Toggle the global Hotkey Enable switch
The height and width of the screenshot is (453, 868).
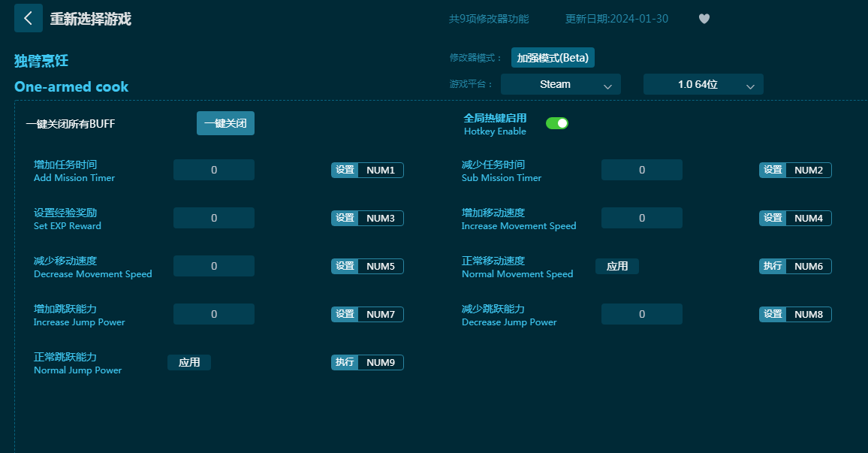pyautogui.click(x=556, y=123)
